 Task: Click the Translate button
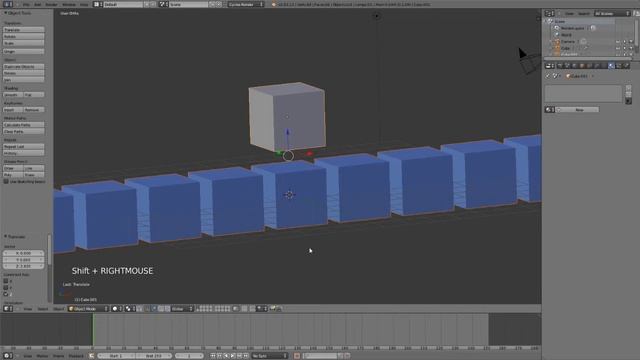[x=24, y=30]
